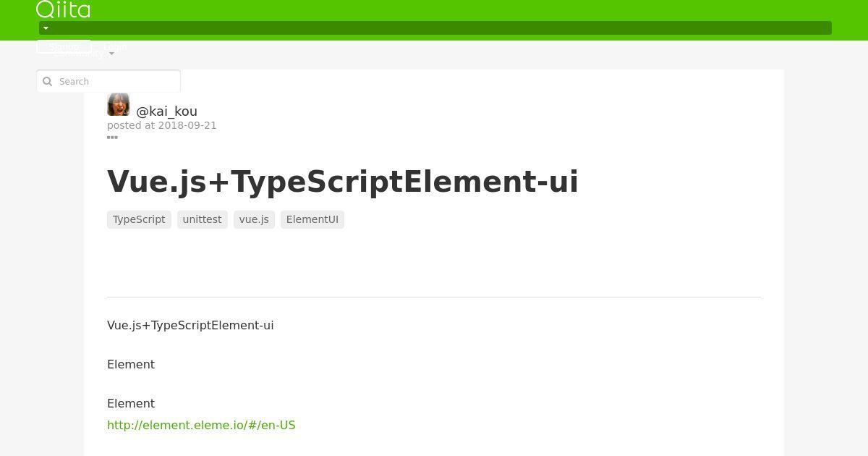Viewport: 868px width, 456px height.
Task: Select the unittest tag
Action: 203,219
